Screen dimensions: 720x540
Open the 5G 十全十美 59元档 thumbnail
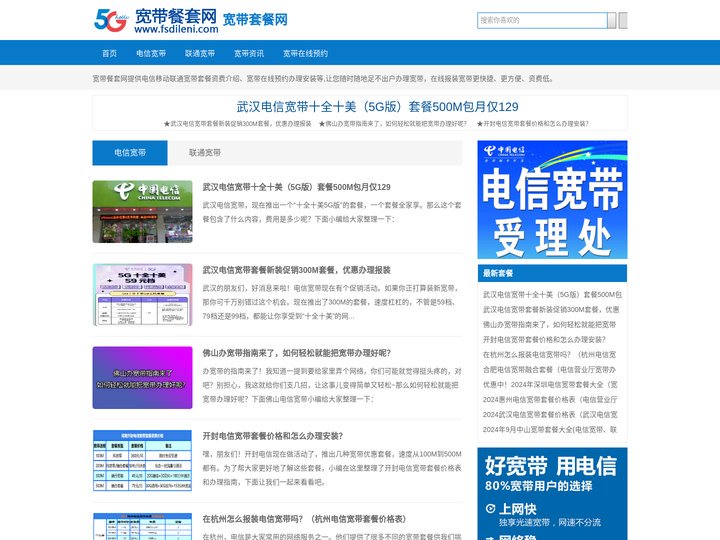click(x=142, y=294)
